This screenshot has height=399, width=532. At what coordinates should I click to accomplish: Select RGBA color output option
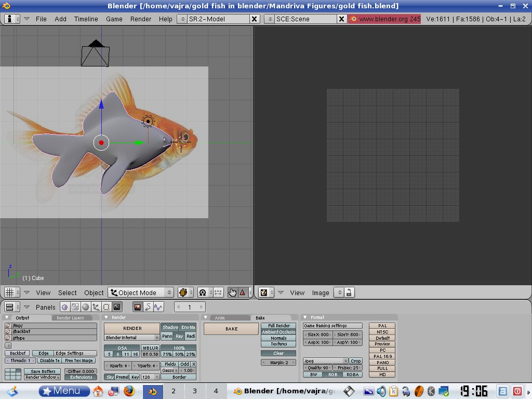[352, 374]
